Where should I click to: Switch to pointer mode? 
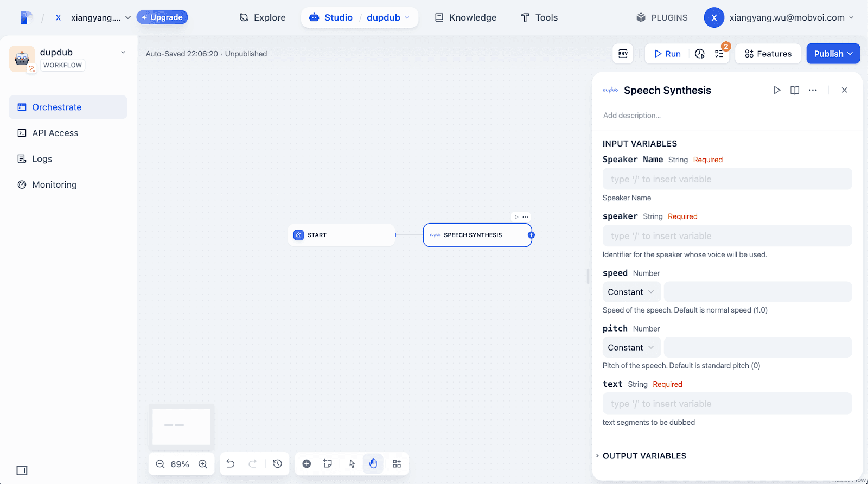point(352,463)
